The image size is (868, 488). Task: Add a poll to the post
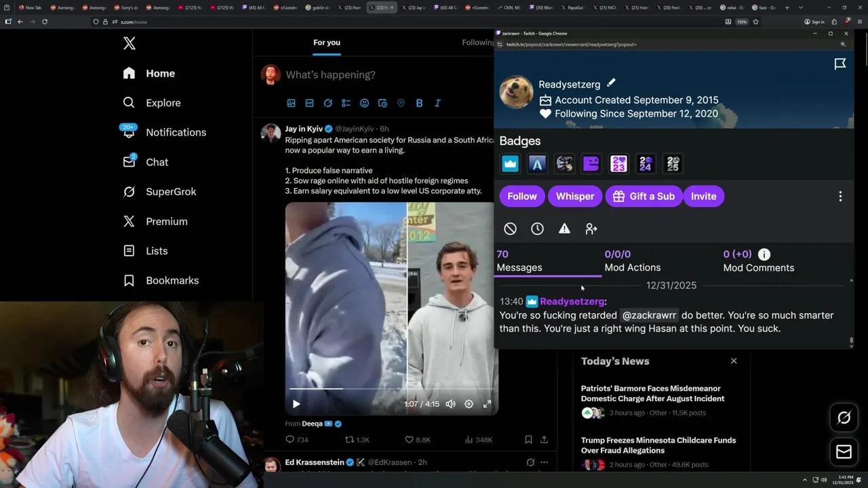click(346, 103)
